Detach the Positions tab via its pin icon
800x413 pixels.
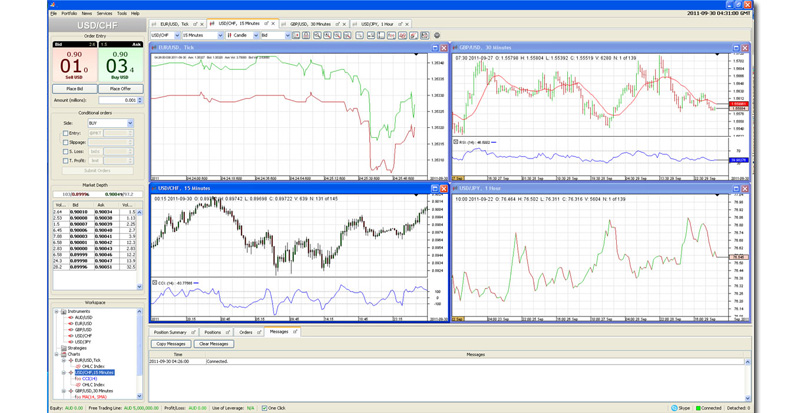pos(227,332)
